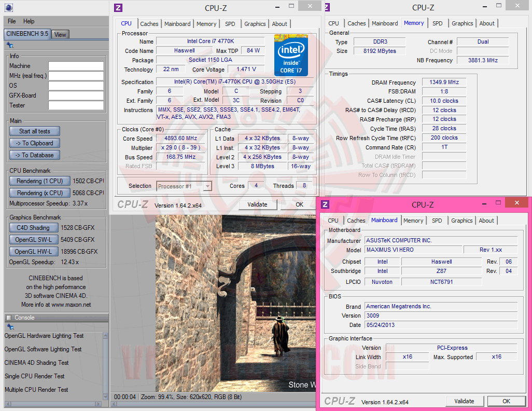Click Validate in the CPU tab window
The image size is (532, 411).
coord(258,204)
